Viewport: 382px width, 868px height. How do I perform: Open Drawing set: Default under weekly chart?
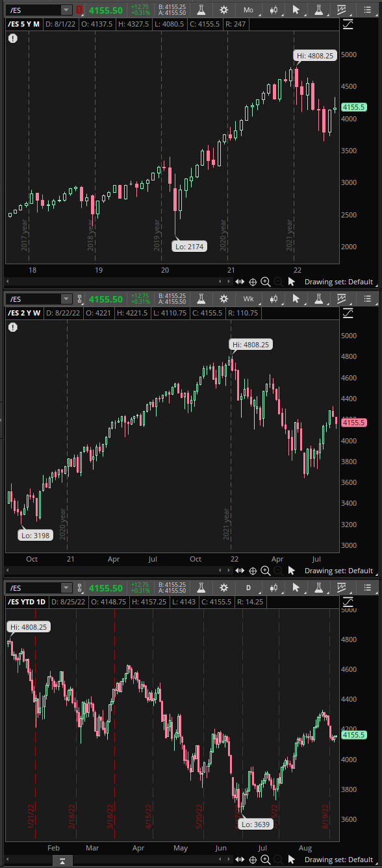tap(338, 571)
